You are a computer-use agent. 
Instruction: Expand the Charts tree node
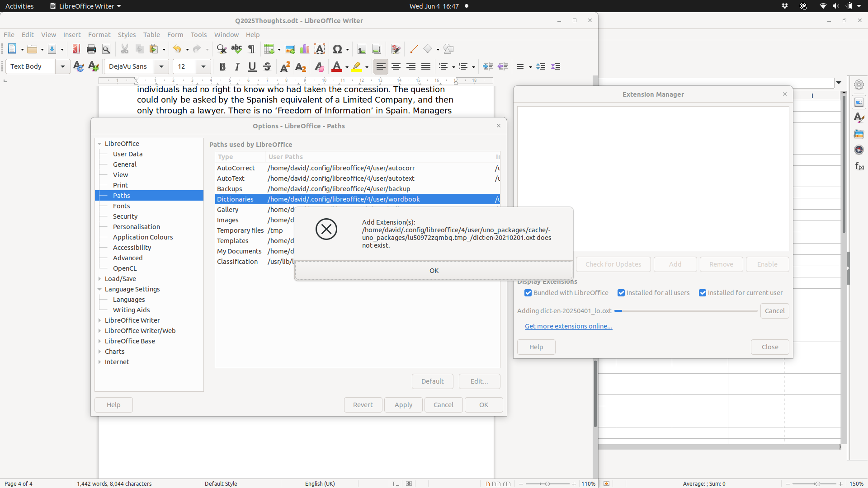coord(99,352)
